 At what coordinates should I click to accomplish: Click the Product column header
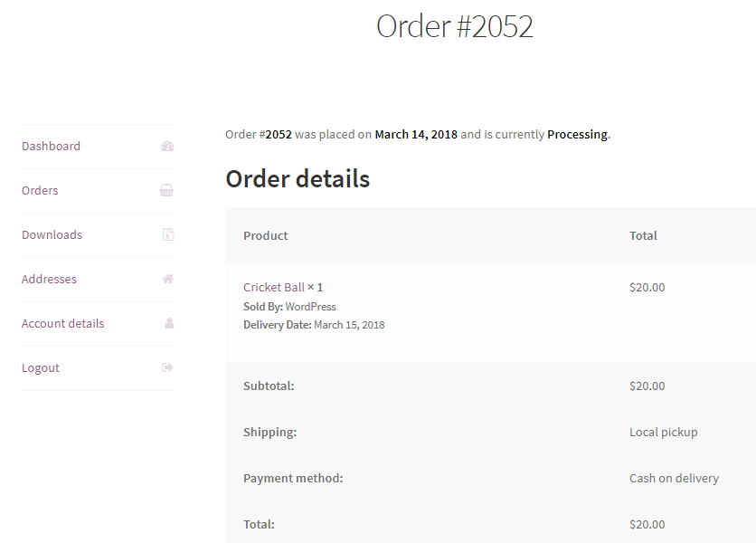[x=266, y=236]
